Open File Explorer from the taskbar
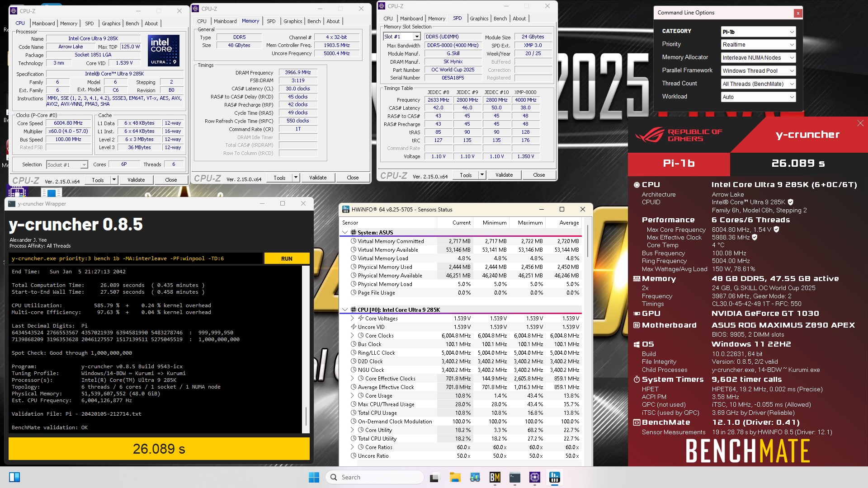Viewport: 868px width, 488px height. coord(455,477)
